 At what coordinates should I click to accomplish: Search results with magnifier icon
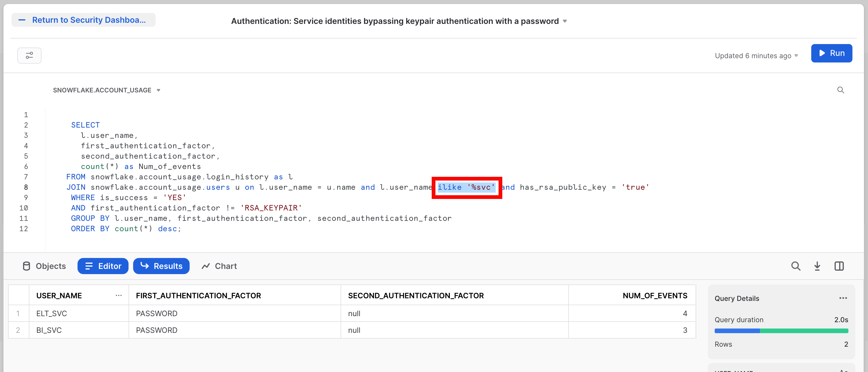coord(796,266)
